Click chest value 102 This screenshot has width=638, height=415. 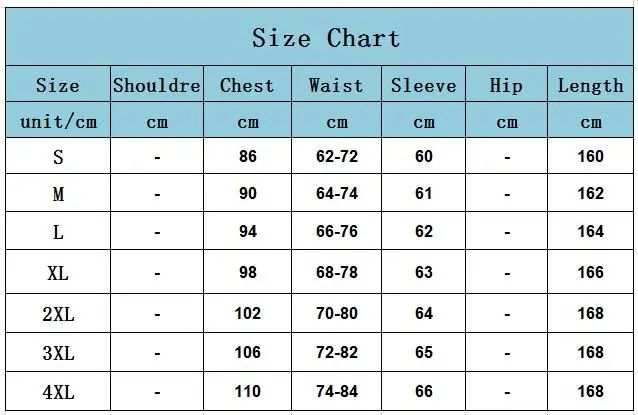pos(247,313)
